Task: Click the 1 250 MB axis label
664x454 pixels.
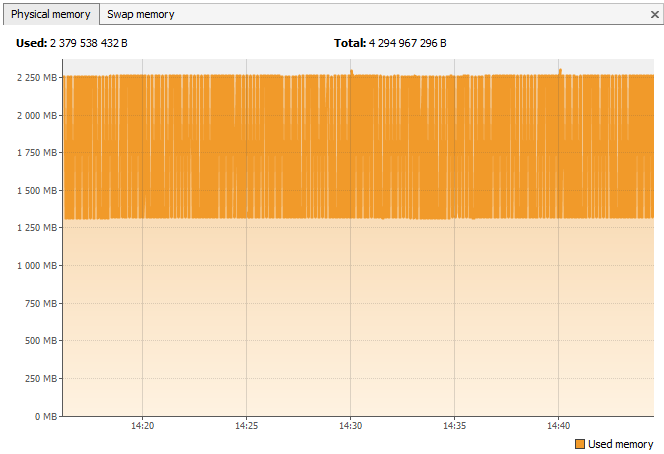Action: (x=35, y=228)
